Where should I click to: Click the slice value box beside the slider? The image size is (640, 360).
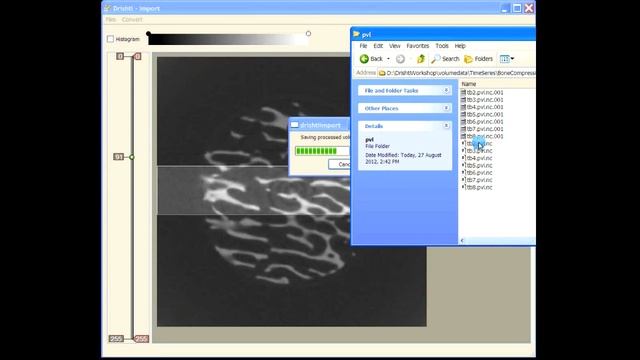point(118,157)
